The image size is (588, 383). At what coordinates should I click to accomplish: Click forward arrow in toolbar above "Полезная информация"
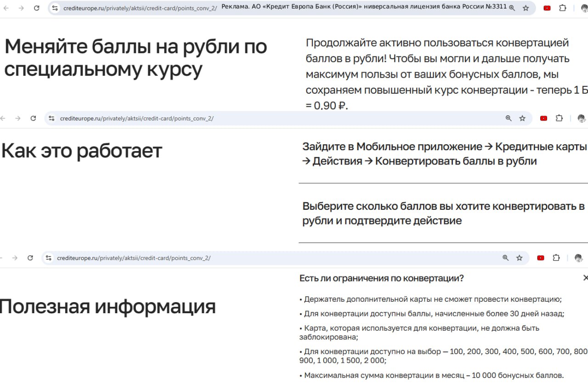15,258
